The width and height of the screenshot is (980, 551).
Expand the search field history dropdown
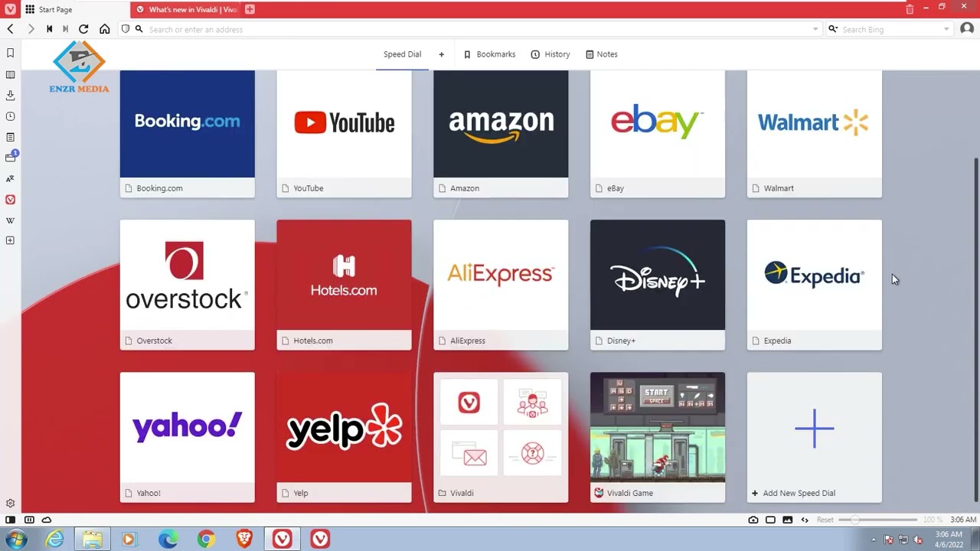(x=946, y=29)
